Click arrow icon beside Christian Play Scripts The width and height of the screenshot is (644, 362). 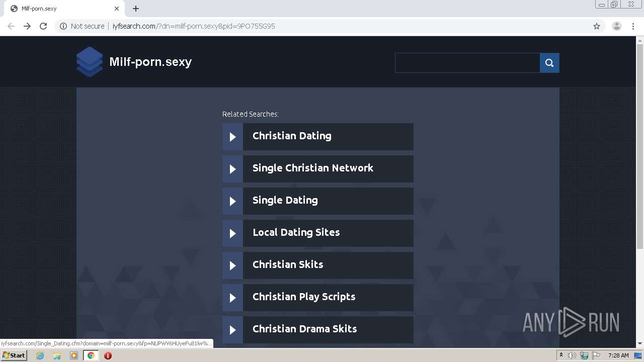pyautogui.click(x=232, y=298)
